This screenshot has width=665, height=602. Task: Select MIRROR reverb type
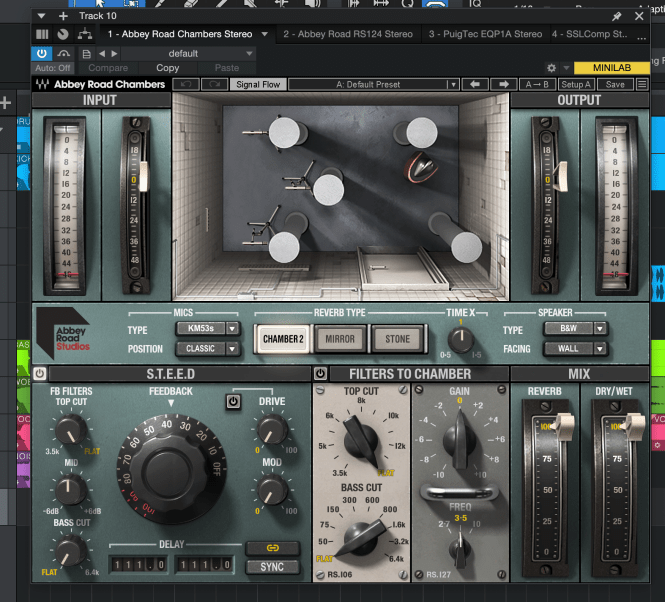(x=340, y=339)
